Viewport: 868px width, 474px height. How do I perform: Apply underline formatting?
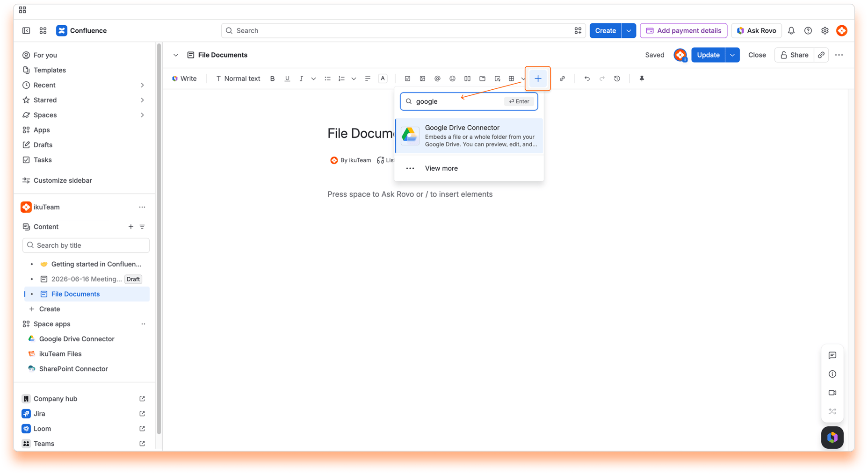287,79
